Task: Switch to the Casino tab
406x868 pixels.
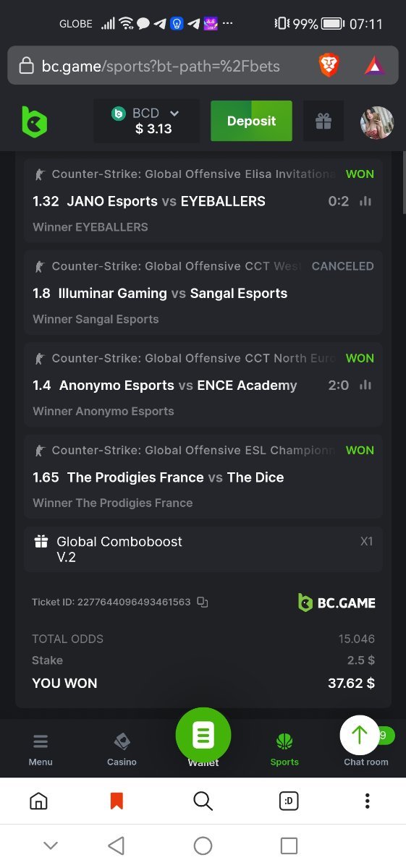Action: pos(122,749)
